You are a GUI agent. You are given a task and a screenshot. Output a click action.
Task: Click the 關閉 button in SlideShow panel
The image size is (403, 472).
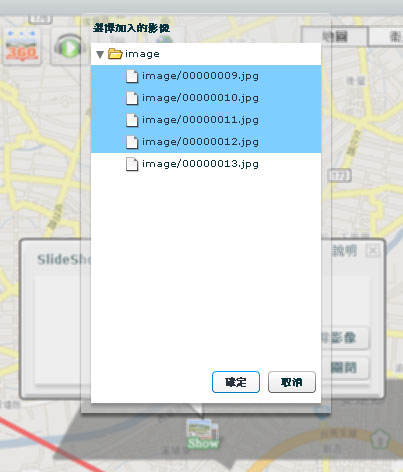point(345,368)
